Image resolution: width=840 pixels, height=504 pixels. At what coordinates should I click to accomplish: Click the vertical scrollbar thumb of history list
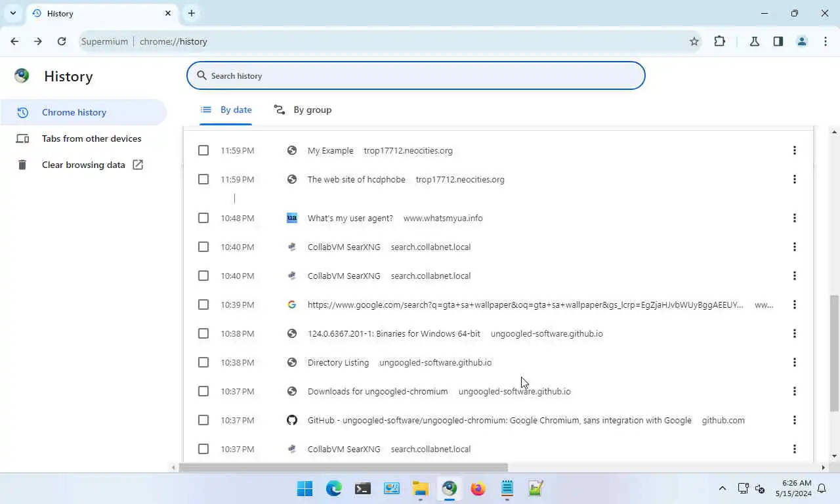coord(834,353)
